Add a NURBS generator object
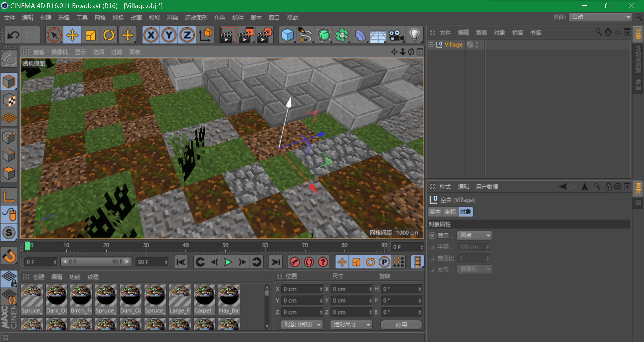 pos(324,35)
